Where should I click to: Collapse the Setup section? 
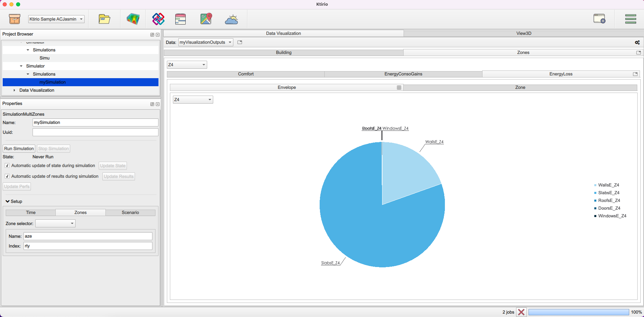8,202
